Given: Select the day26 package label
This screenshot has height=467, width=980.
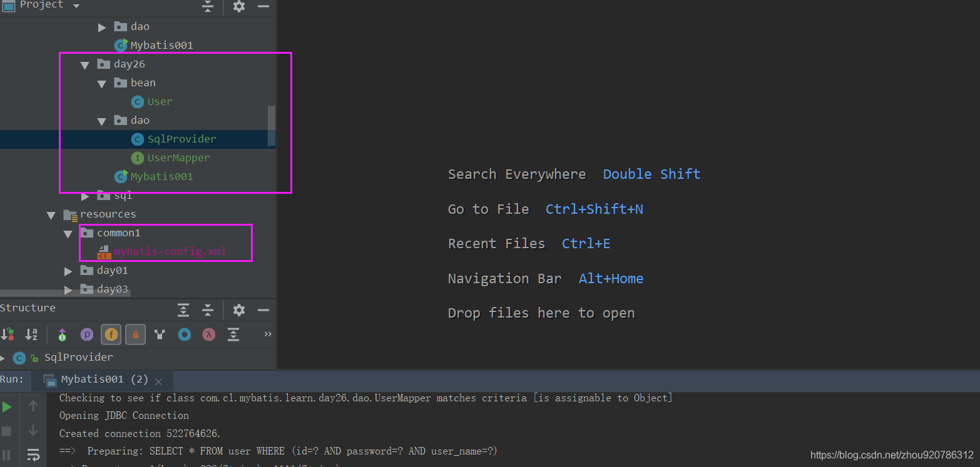Looking at the screenshot, I should [130, 64].
